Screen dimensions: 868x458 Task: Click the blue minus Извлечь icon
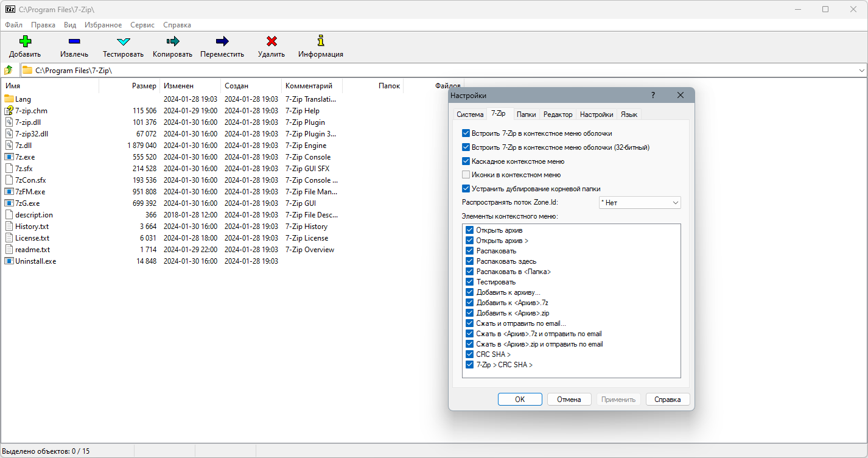coord(74,41)
